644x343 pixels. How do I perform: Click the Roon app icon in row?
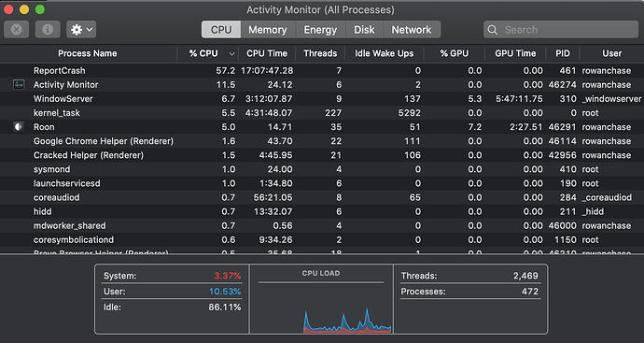(19, 127)
